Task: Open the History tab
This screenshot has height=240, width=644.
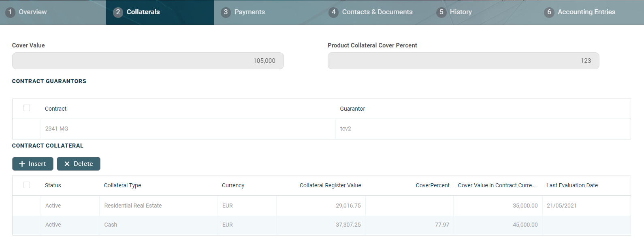Action: point(461,12)
